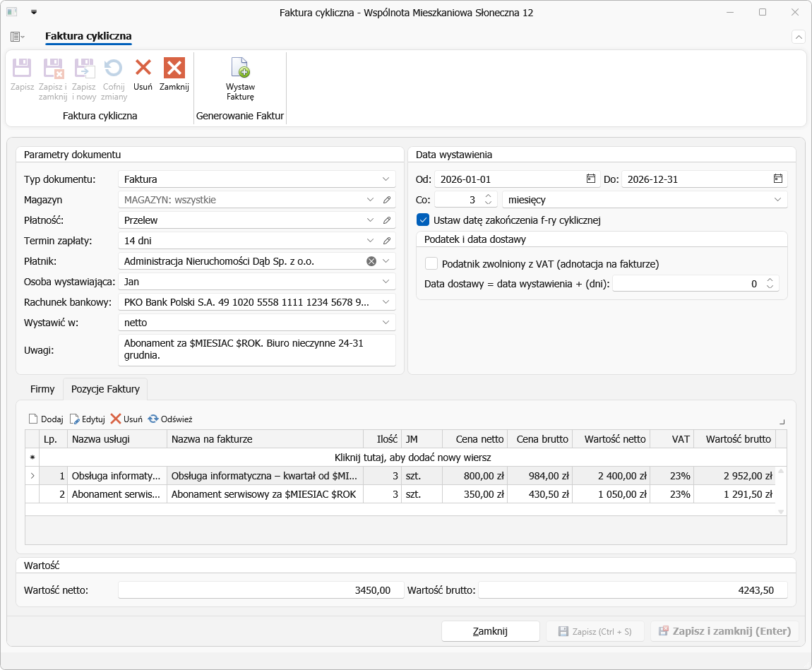Click the pencil edit icon beside Magazyn
This screenshot has width=812, height=670.
(x=387, y=200)
